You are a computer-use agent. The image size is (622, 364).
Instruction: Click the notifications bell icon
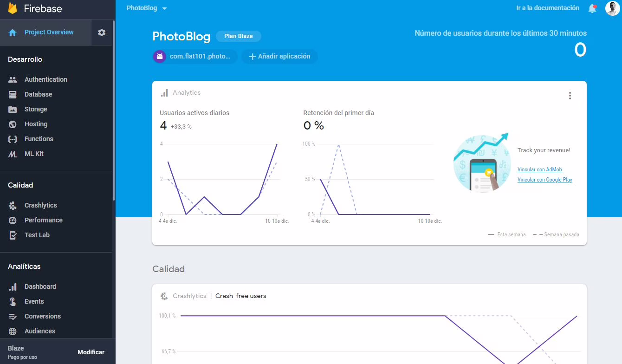coord(592,8)
